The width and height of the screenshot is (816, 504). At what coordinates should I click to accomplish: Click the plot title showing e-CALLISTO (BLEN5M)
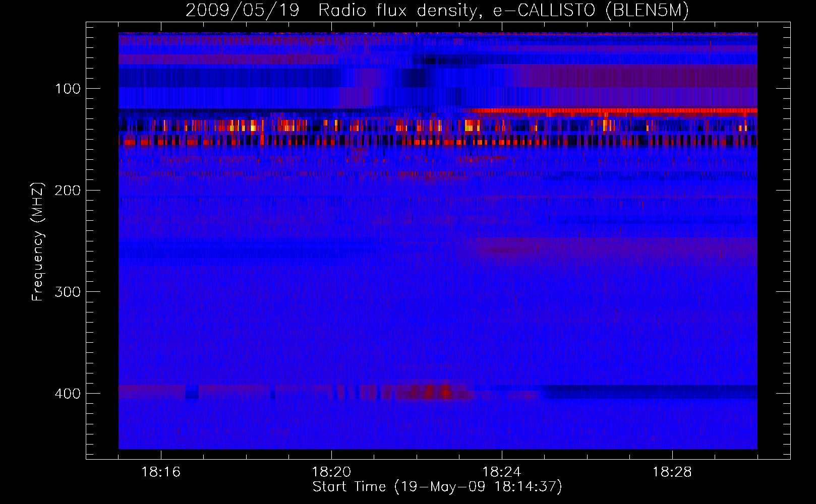pyautogui.click(x=437, y=11)
